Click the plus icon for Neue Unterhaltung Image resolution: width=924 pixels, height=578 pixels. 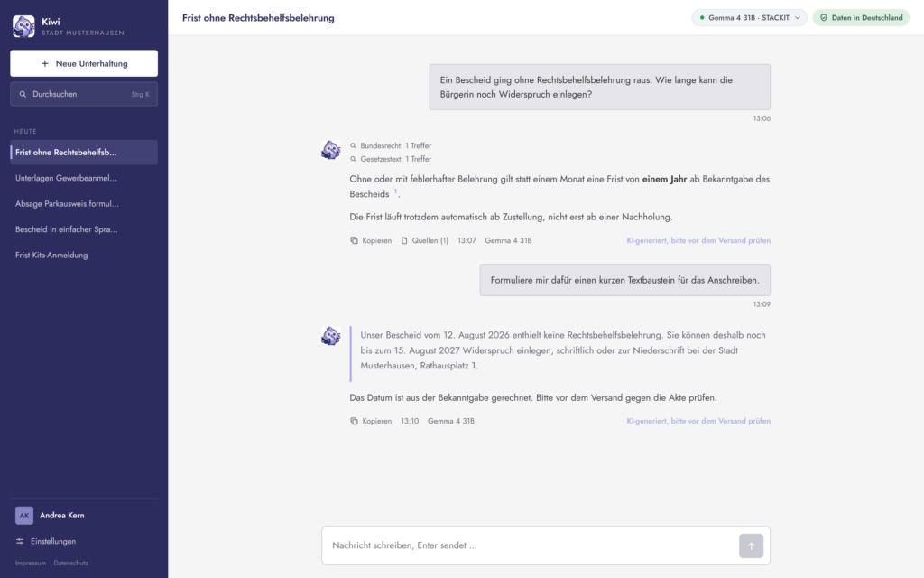pos(45,63)
